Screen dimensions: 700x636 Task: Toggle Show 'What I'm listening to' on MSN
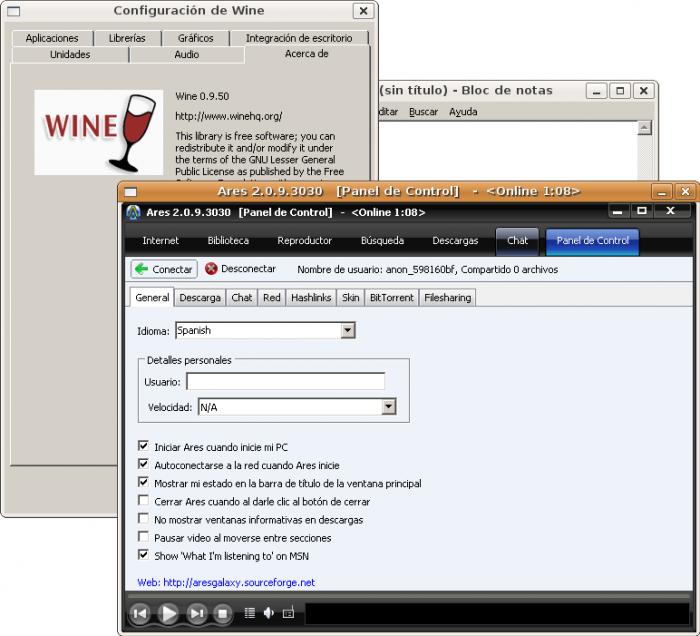(x=144, y=555)
